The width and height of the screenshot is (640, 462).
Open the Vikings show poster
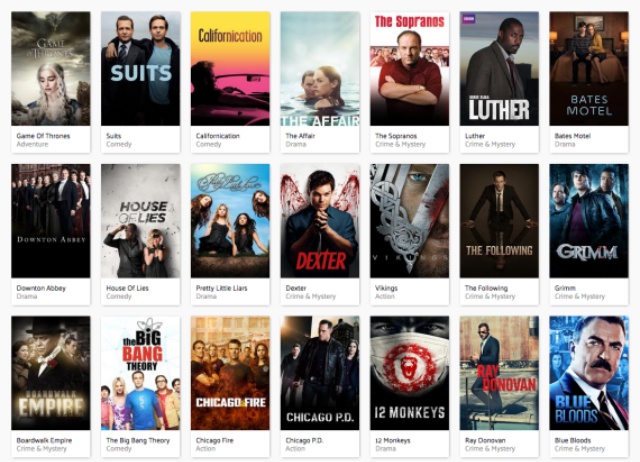(x=409, y=221)
